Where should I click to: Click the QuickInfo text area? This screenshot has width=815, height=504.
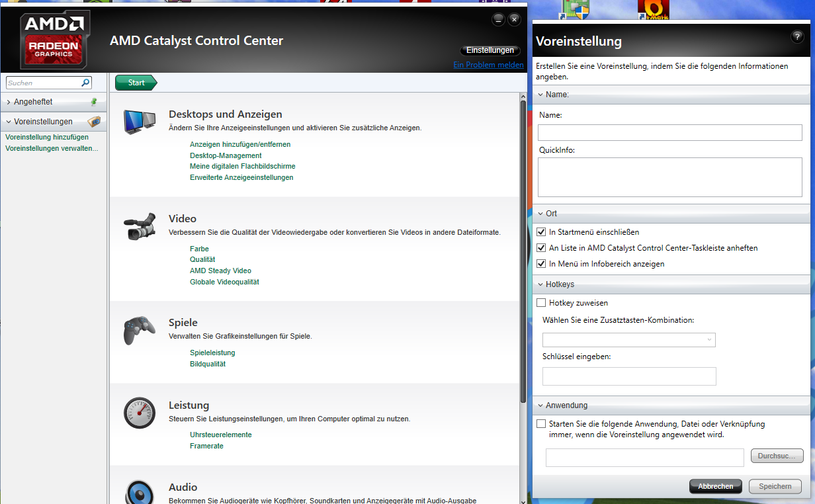[669, 177]
